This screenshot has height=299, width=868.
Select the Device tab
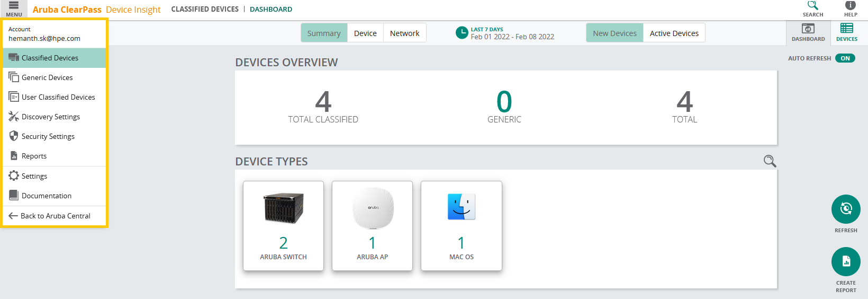(x=365, y=33)
